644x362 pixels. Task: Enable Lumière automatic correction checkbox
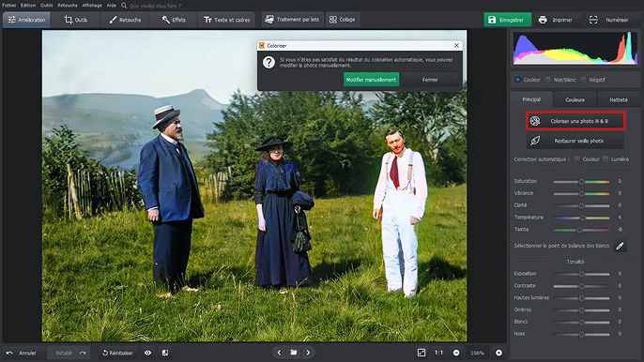606,158
